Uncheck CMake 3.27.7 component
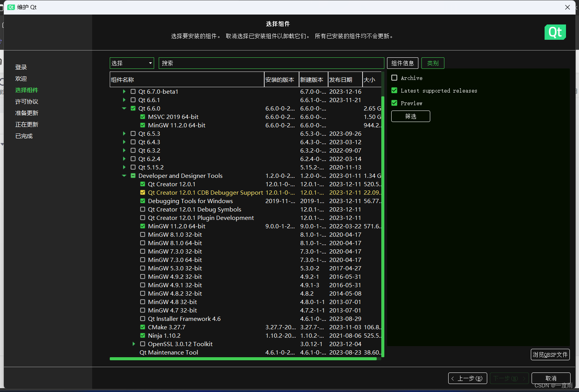The image size is (579, 392). 143,327
